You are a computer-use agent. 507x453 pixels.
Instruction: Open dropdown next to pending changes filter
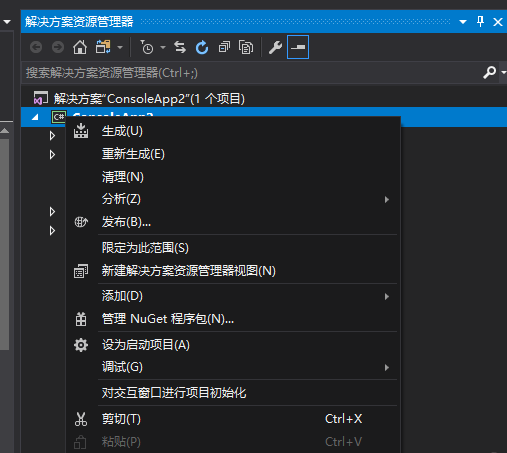(163, 48)
